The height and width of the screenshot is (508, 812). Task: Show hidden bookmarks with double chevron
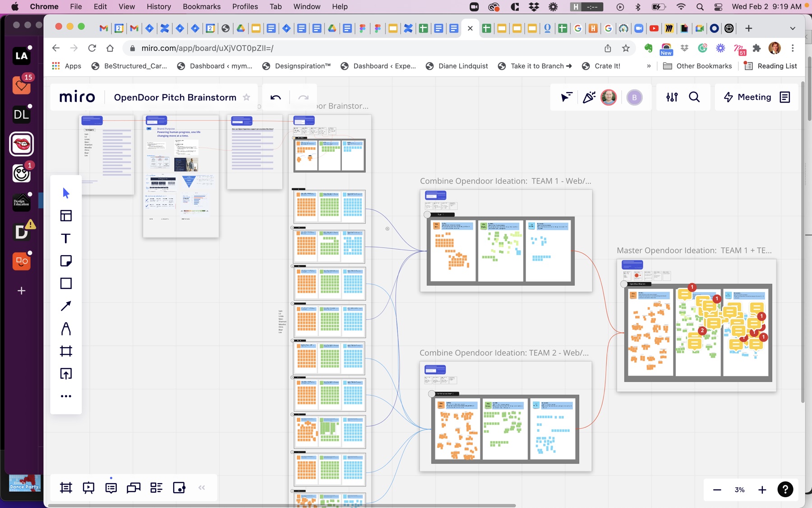coord(649,66)
